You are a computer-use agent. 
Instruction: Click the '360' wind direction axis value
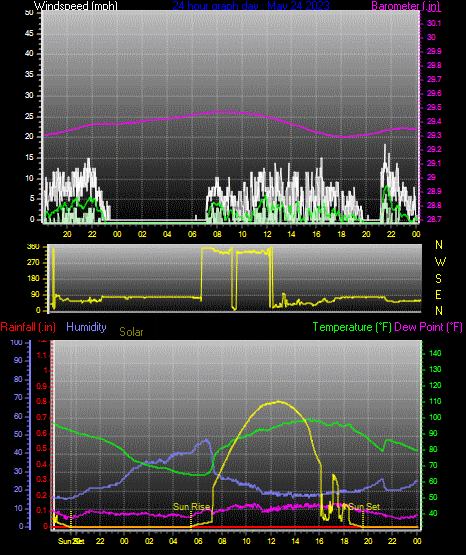point(33,247)
